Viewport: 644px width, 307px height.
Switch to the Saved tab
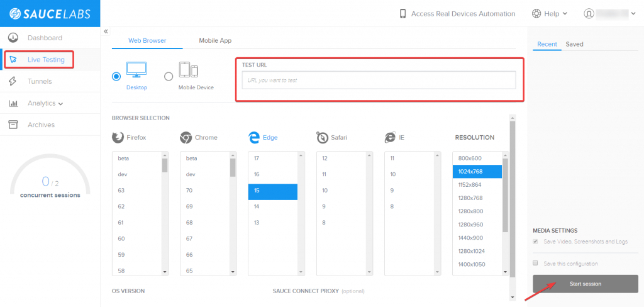click(574, 44)
